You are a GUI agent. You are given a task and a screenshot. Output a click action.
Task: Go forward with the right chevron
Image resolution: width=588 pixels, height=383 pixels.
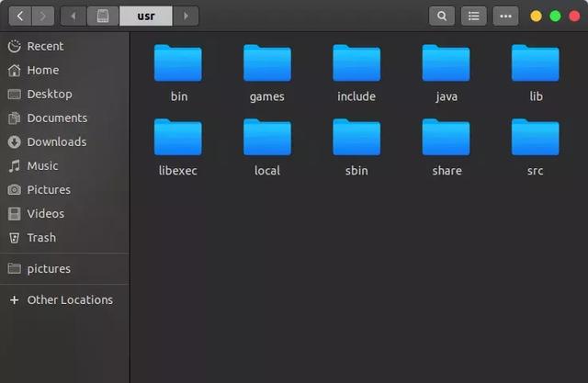[43, 16]
